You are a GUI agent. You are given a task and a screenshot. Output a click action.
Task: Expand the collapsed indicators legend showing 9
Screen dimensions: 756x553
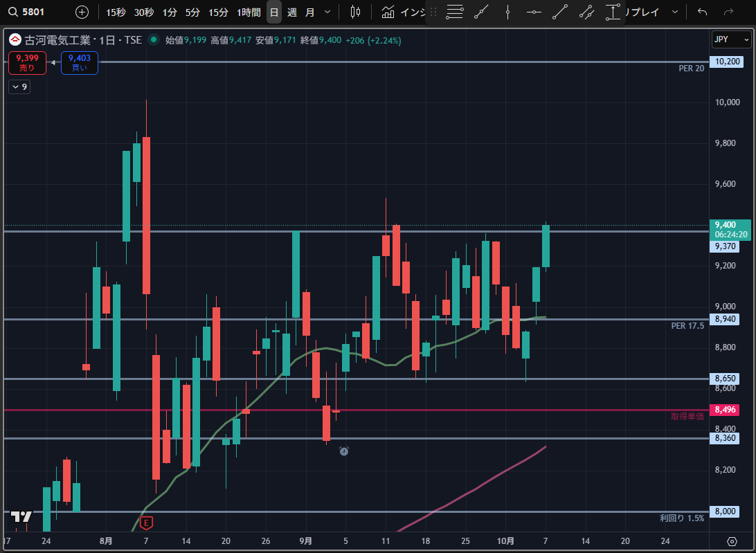[19, 87]
